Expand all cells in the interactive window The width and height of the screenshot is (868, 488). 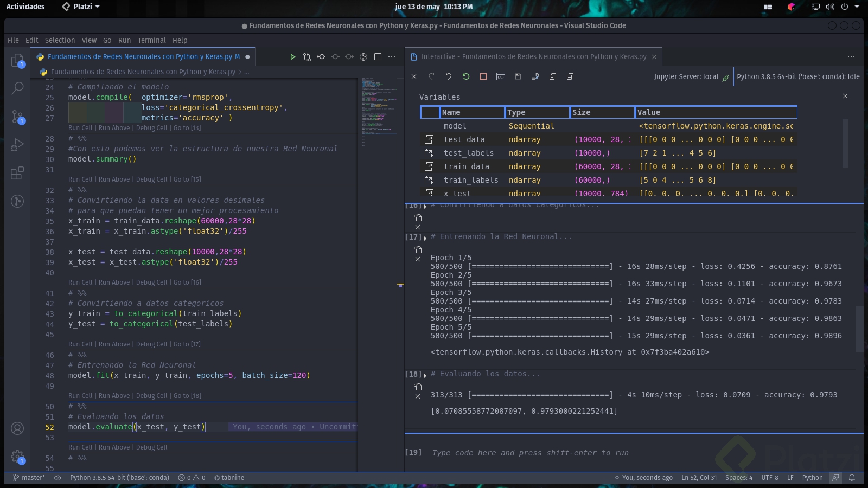553,76
